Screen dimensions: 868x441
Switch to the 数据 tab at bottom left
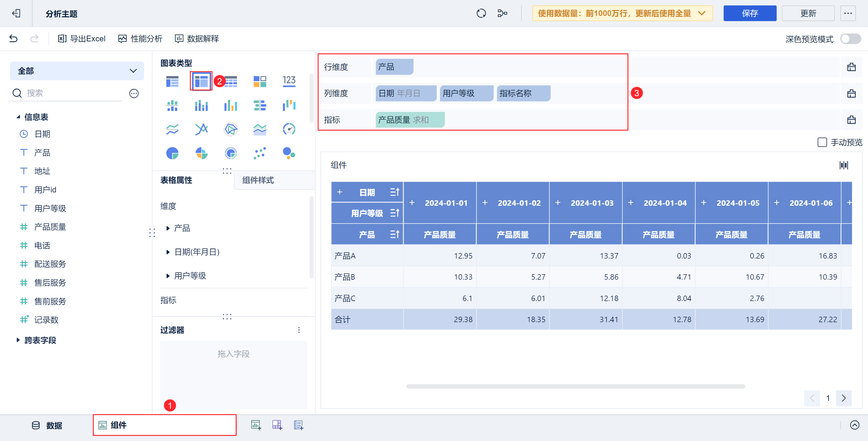point(54,425)
